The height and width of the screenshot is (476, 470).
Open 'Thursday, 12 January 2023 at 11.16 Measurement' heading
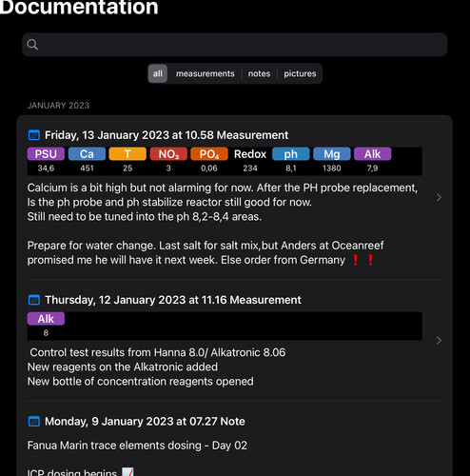pyautogui.click(x=173, y=300)
